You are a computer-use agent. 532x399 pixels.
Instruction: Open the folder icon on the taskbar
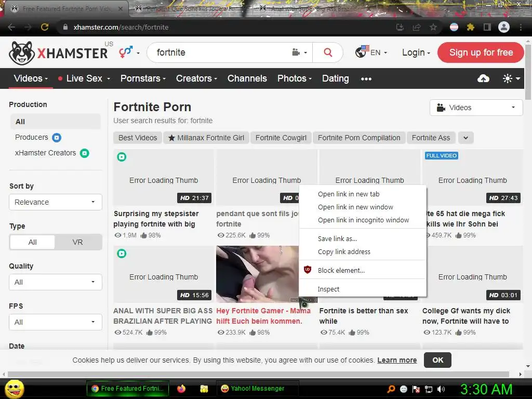point(204,389)
